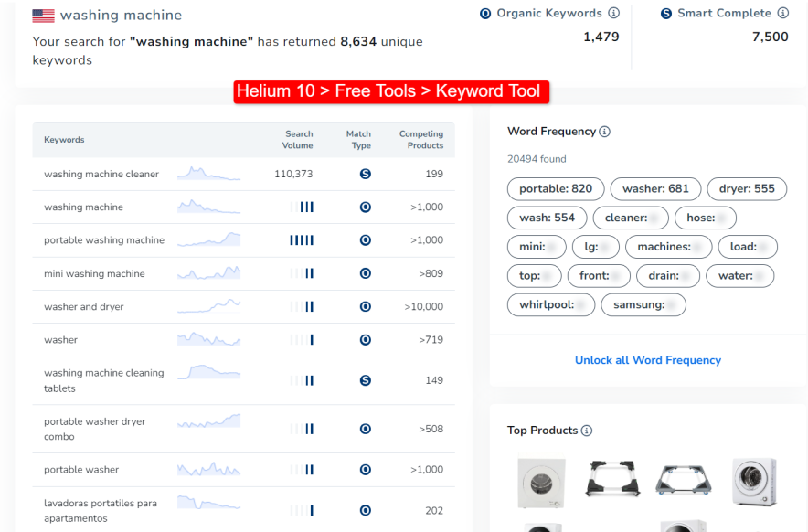Click the sparkline for portable washing machine
The image size is (808, 532).
point(208,240)
